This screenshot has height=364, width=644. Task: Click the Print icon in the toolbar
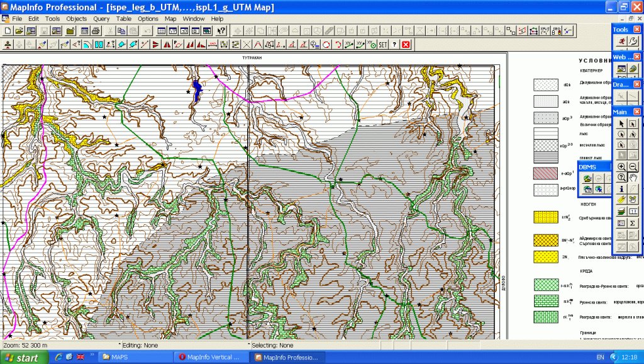[x=94, y=30]
